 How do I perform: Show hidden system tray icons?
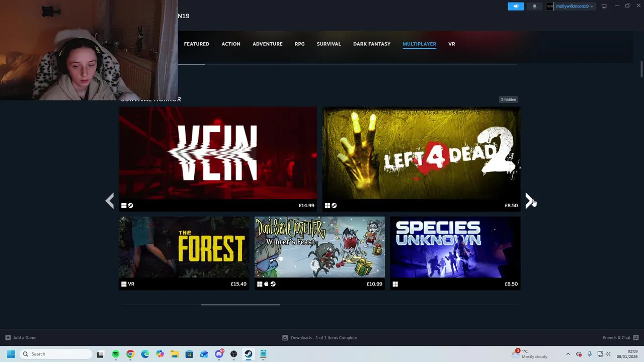(x=568, y=354)
